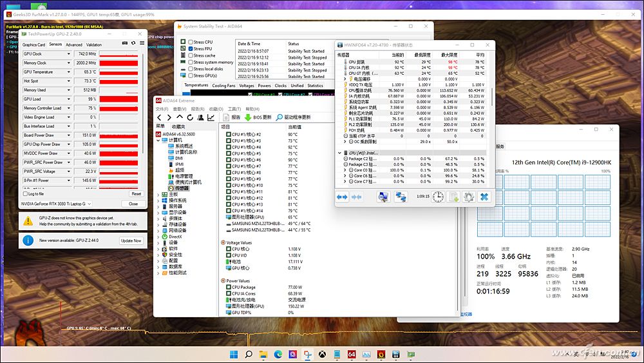
Task: Open File Explorer from taskbar
Action: pyautogui.click(x=263, y=355)
